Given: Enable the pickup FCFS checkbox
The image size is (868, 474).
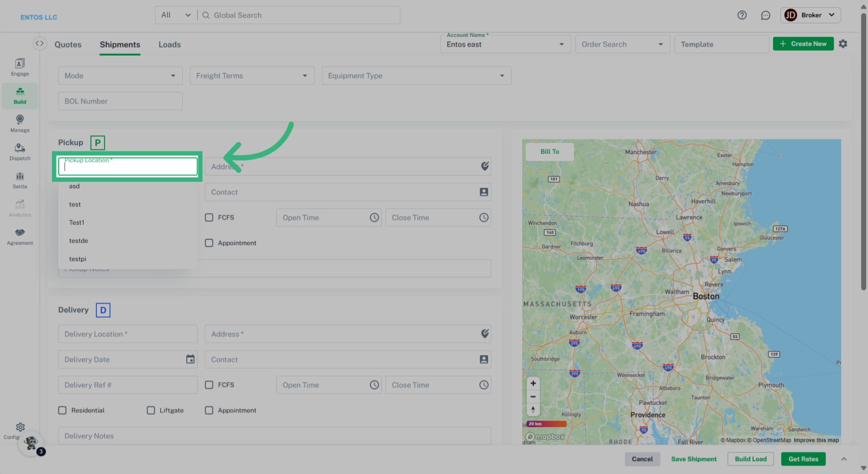Looking at the screenshot, I should [x=209, y=218].
